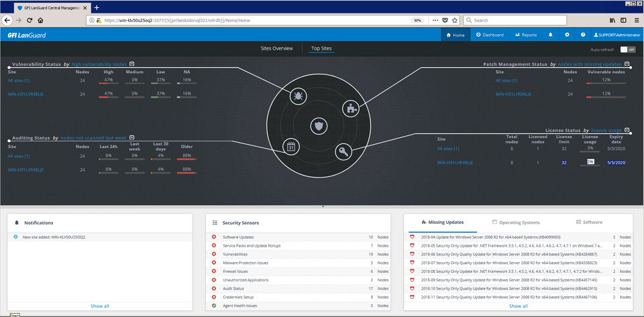Open the Home menu item
The width and height of the screenshot is (644, 317).
455,35
